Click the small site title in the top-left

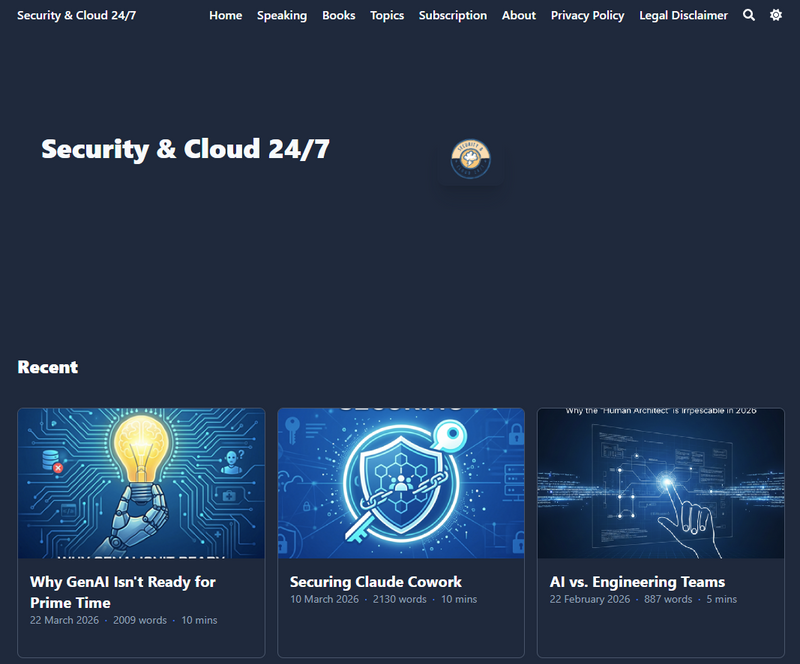[x=77, y=15]
